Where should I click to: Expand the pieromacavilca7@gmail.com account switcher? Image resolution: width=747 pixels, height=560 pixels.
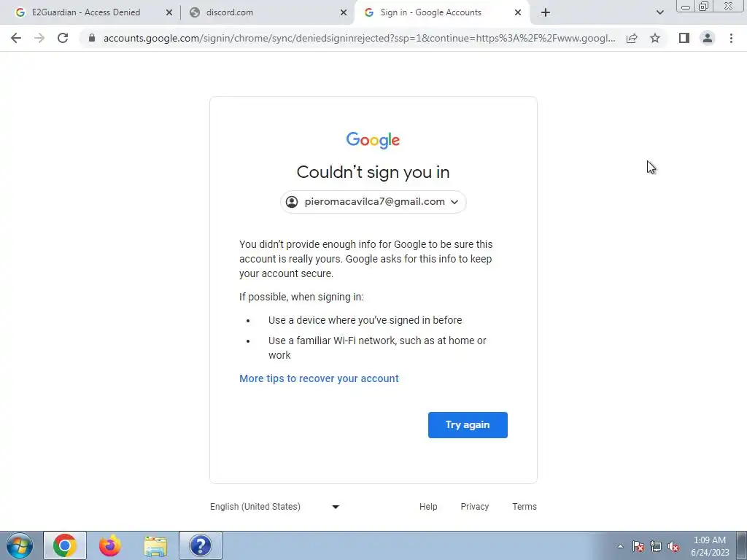pos(373,202)
